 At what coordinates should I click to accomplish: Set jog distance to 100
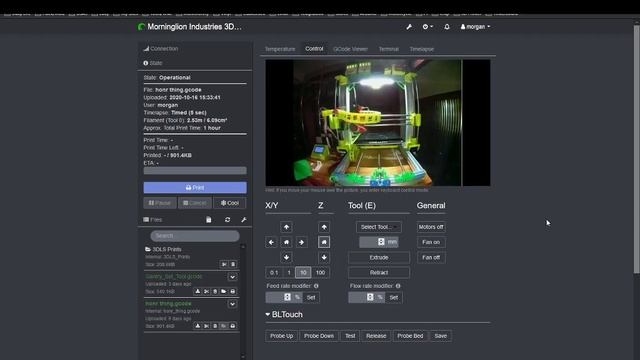pyautogui.click(x=320, y=272)
